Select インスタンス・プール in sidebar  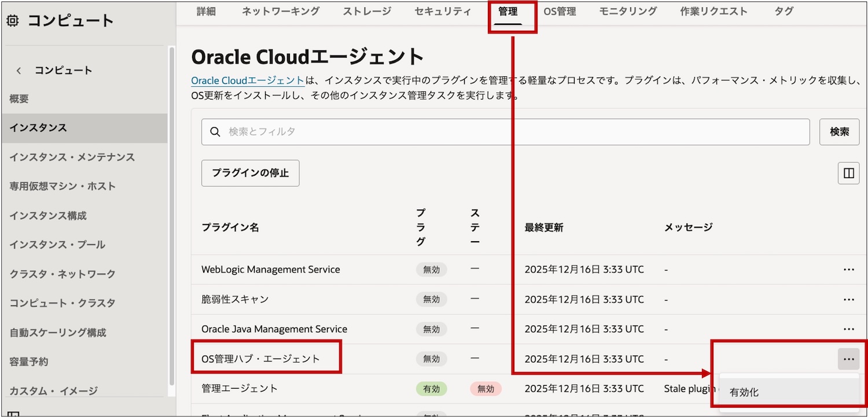click(x=57, y=245)
